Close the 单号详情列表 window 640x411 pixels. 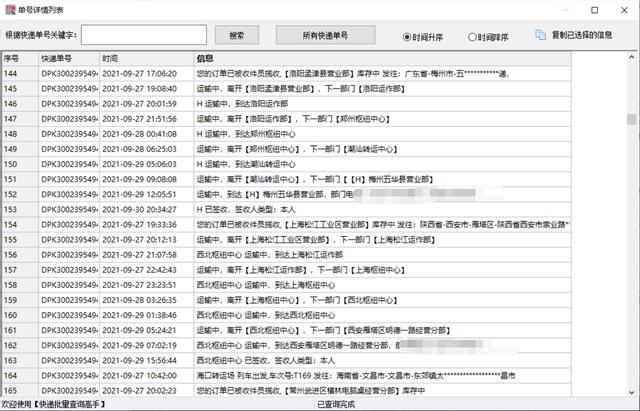coord(624,10)
